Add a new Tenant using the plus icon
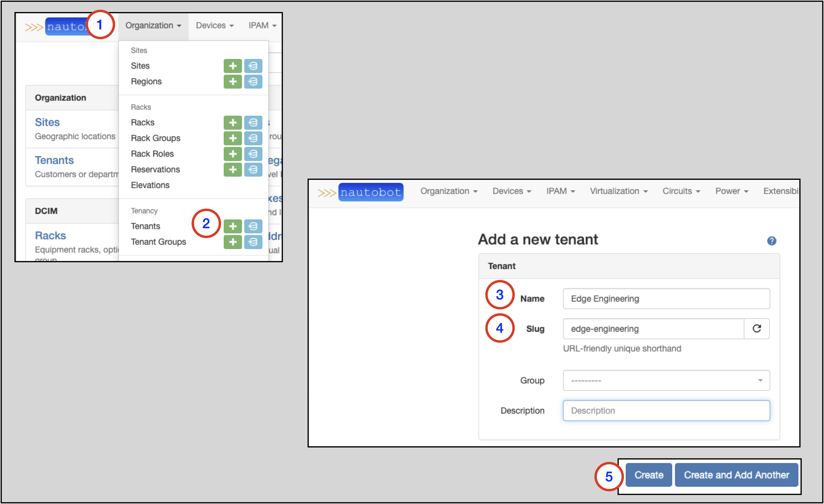The width and height of the screenshot is (824, 504). (233, 226)
